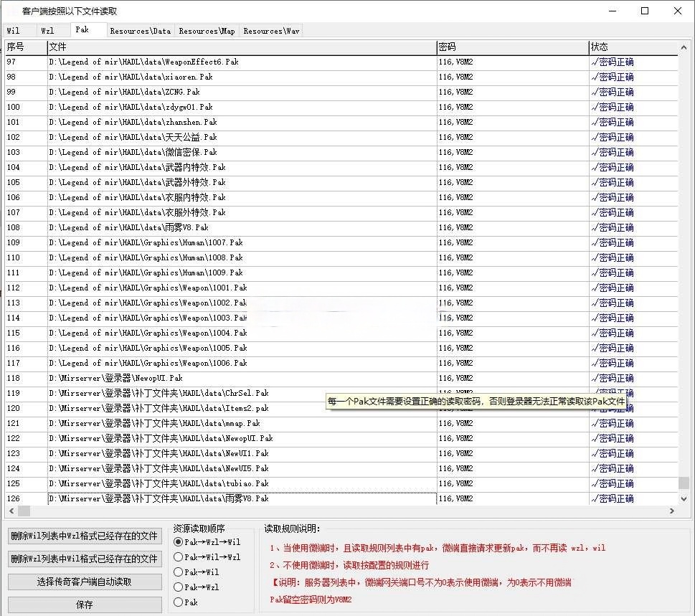
Task: Click 删除Wzl列表中Wil格式已经存在的文件 button
Action: (85, 559)
